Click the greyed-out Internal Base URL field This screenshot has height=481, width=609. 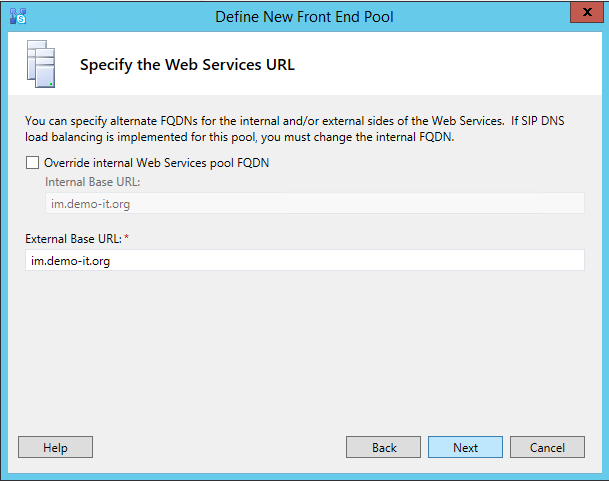pos(314,203)
